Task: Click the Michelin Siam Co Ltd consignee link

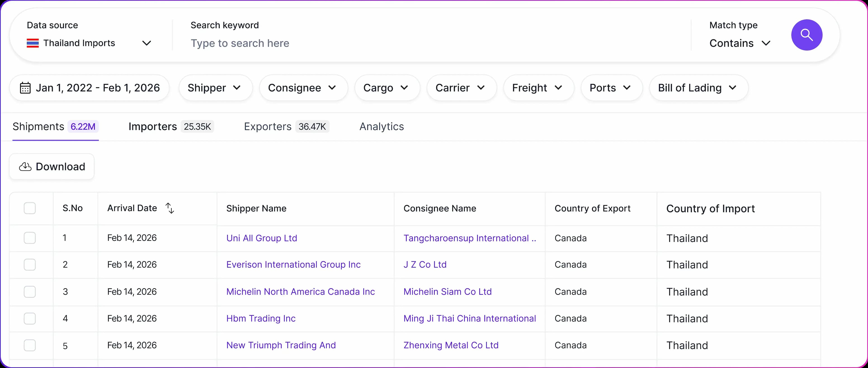Action: [448, 291]
